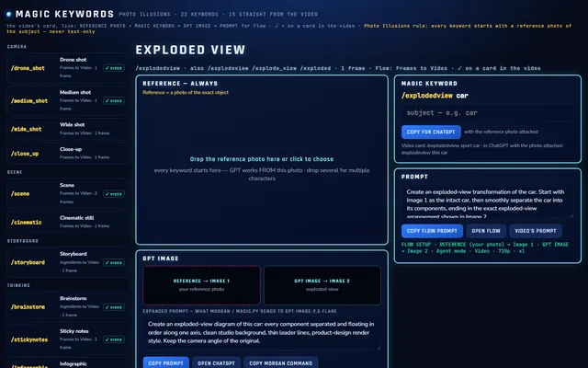Select the /scene keyword card
588x368 pixels.
(x=67, y=194)
